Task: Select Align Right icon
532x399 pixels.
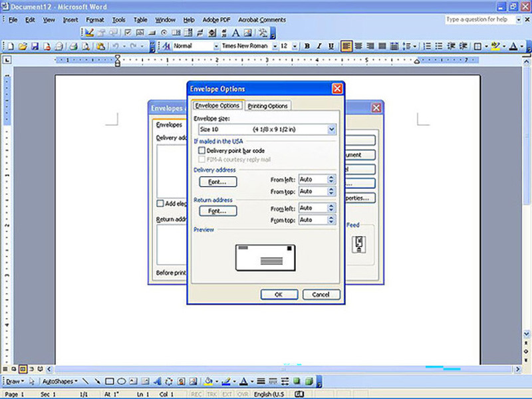Action: (370, 46)
